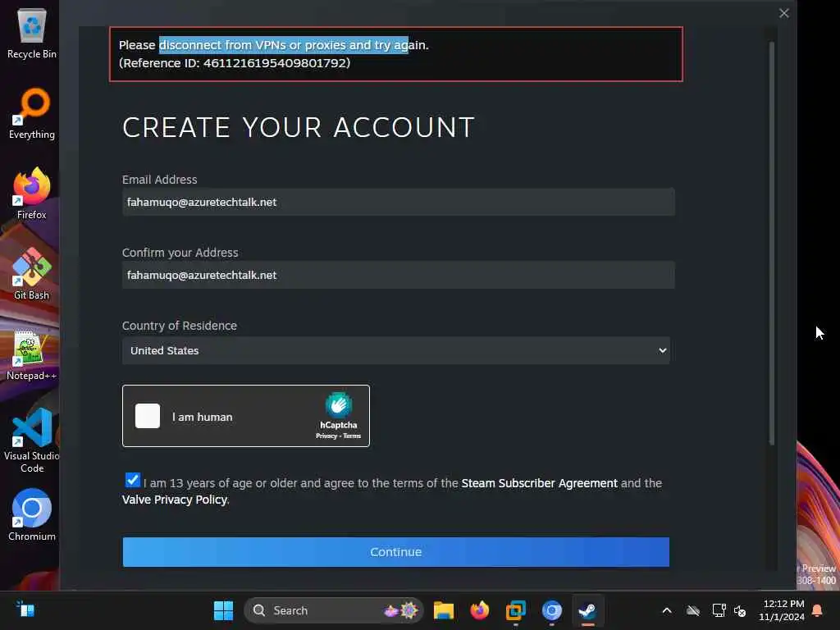Check the I am human captcha box
Viewport: 840px width, 630px height.
click(148, 416)
